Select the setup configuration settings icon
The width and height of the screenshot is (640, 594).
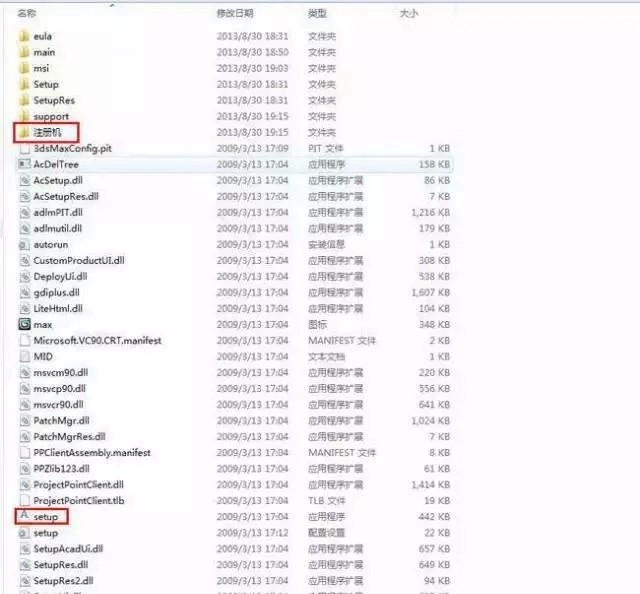tap(24, 533)
